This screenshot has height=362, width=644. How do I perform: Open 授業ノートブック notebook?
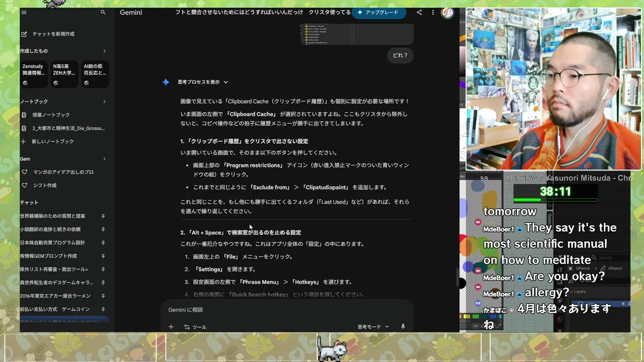[45, 115]
